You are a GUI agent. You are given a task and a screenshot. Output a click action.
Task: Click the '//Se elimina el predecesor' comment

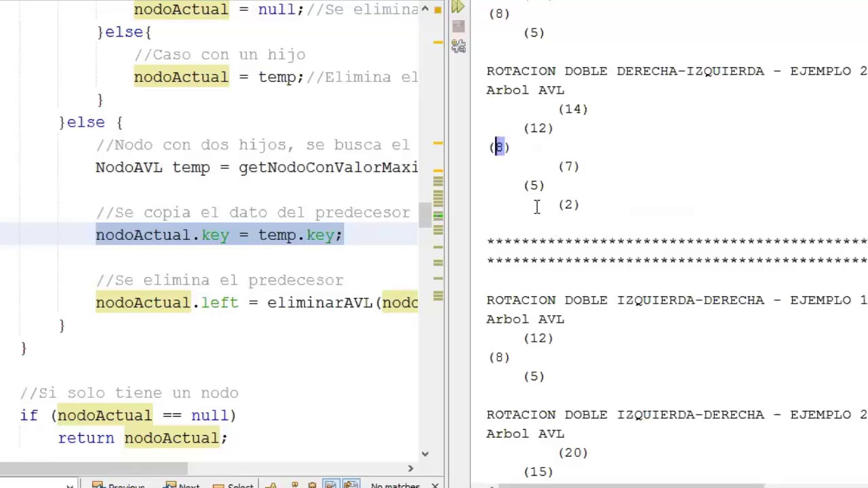220,280
